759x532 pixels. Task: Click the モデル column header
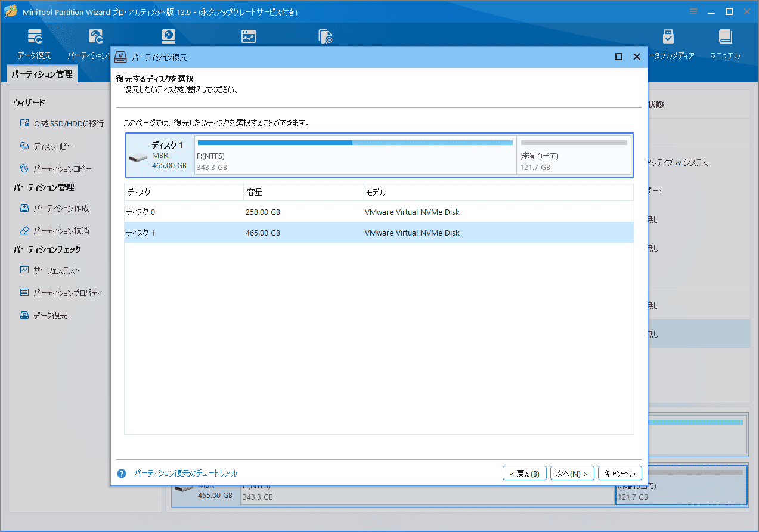pos(498,192)
